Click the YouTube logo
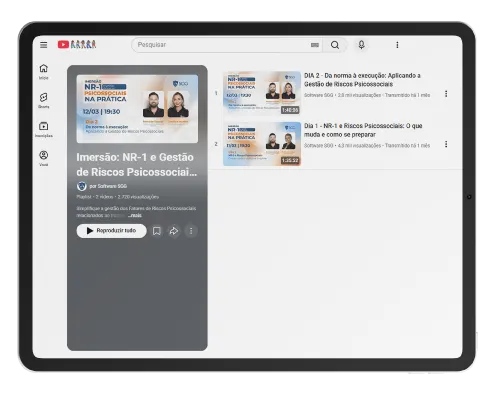Screen dimensions: 492x394 click(x=77, y=44)
